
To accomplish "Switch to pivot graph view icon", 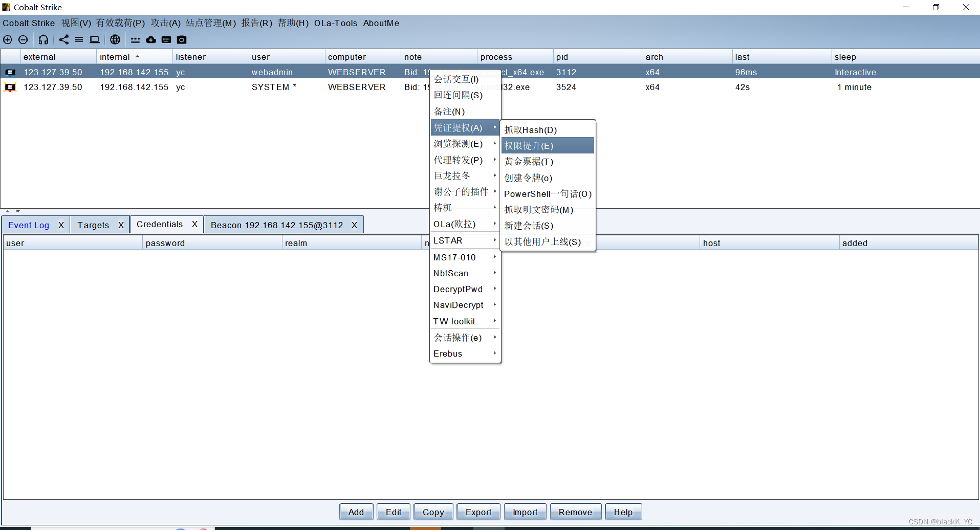I will pos(64,39).
